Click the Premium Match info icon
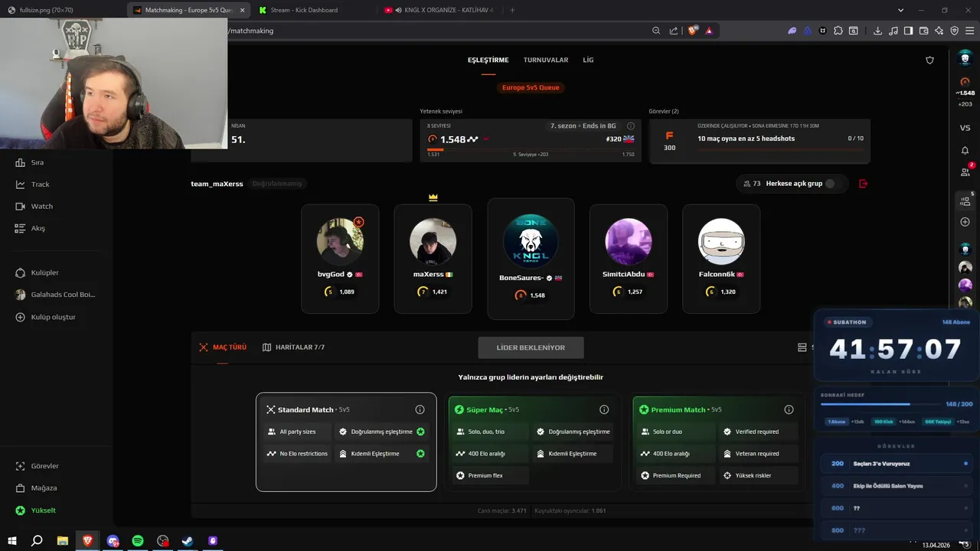The height and width of the screenshot is (551, 980). pos(789,409)
